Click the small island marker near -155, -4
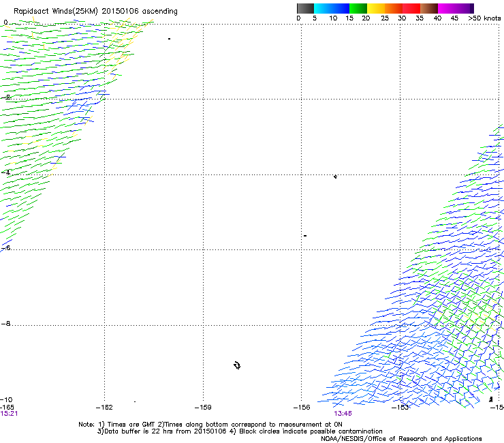Image resolution: width=504 pixels, height=443 pixels. 335,177
